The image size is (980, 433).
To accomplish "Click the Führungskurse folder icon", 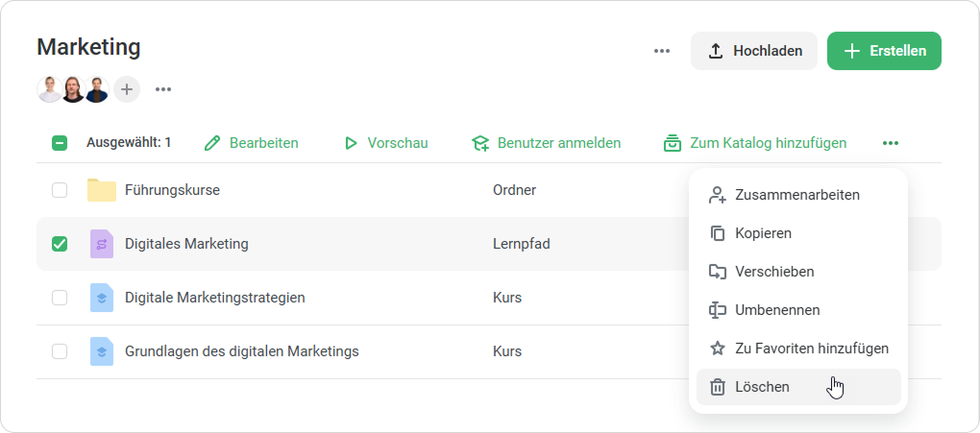I will (101, 190).
